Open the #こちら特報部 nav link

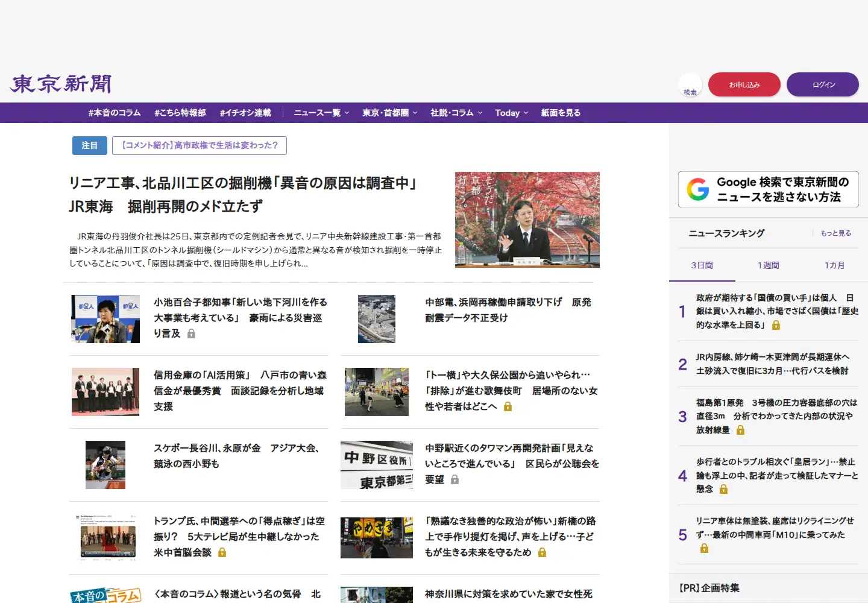(x=180, y=113)
